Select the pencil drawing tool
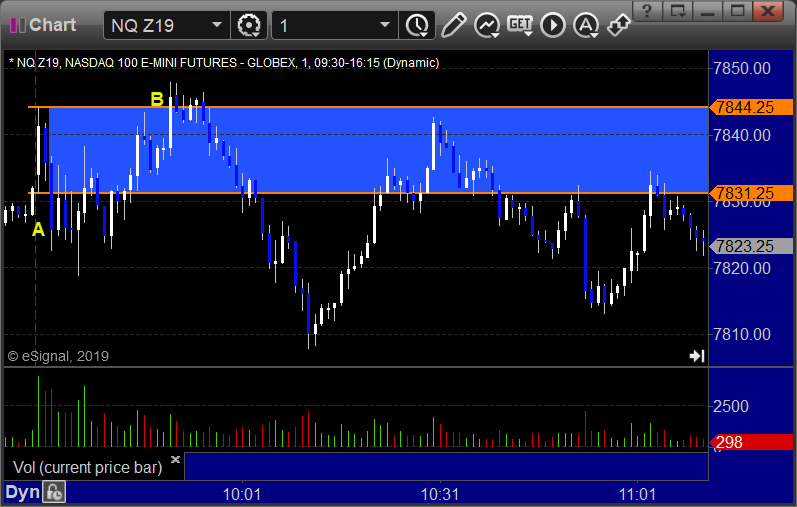797x507 pixels. [x=453, y=25]
